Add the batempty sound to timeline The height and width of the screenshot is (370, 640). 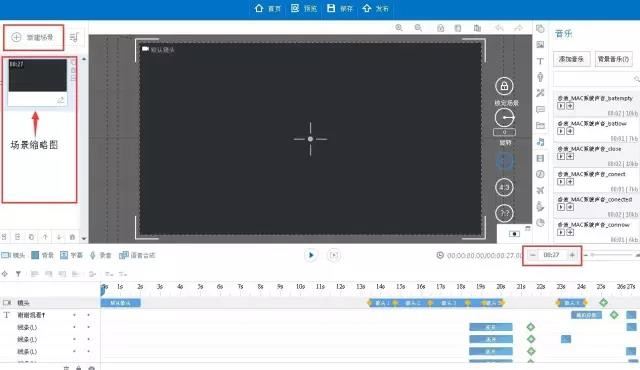click(570, 106)
